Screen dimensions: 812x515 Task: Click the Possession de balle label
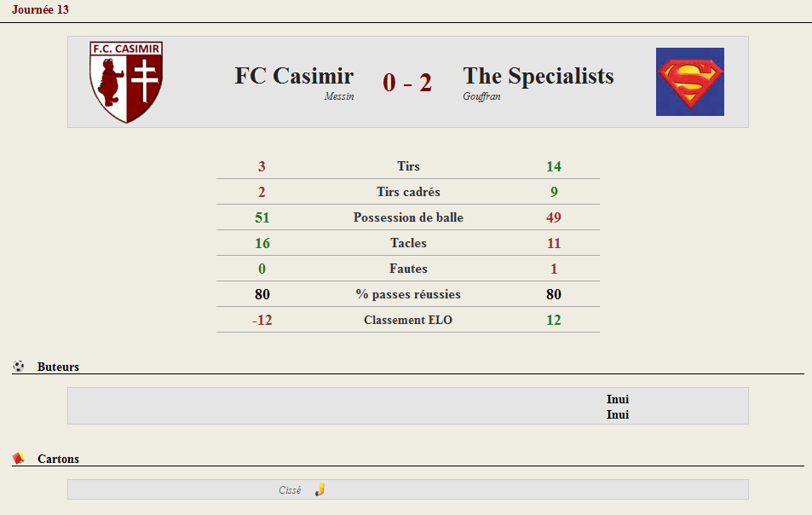coord(408,217)
